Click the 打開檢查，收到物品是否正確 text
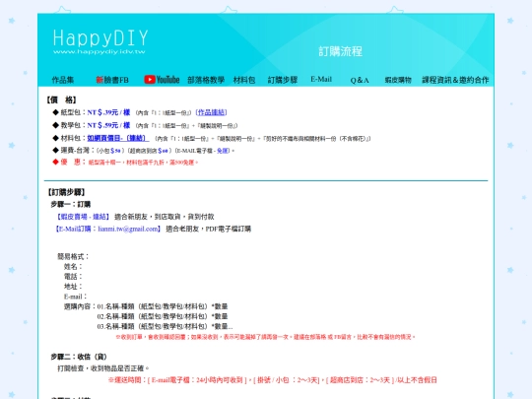532x399 pixels. [x=102, y=368]
